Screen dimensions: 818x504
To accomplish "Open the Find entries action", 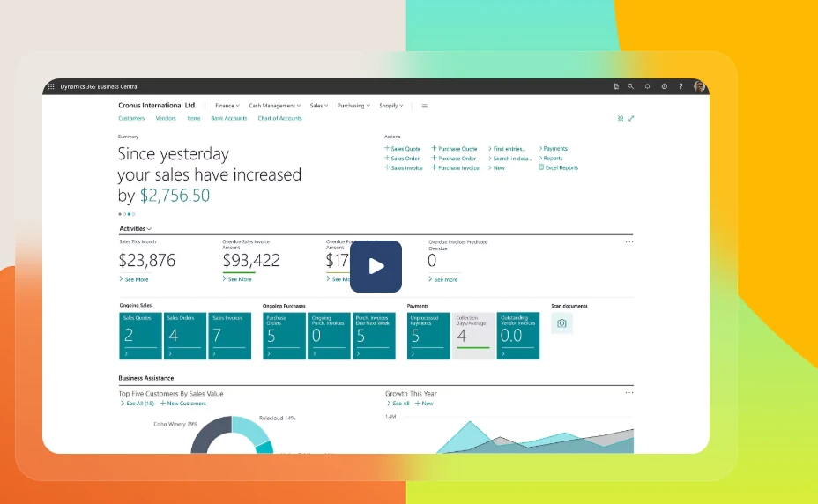I will point(507,149).
